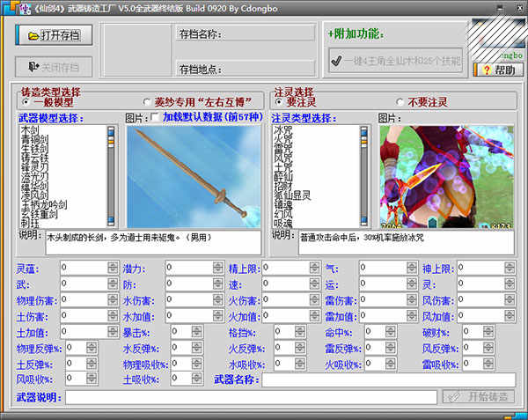
Task: Click the weapon list scroll-down arrow
Action: (x=111, y=221)
